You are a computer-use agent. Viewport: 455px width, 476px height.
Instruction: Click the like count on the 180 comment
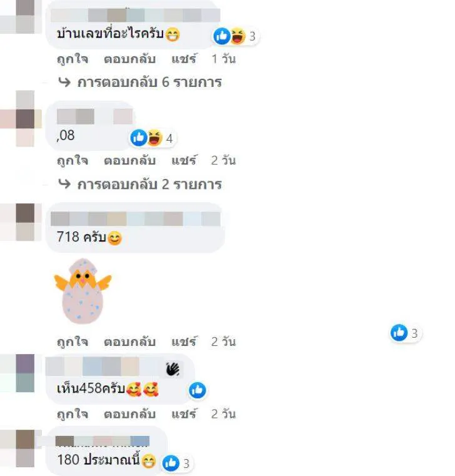tap(186, 463)
